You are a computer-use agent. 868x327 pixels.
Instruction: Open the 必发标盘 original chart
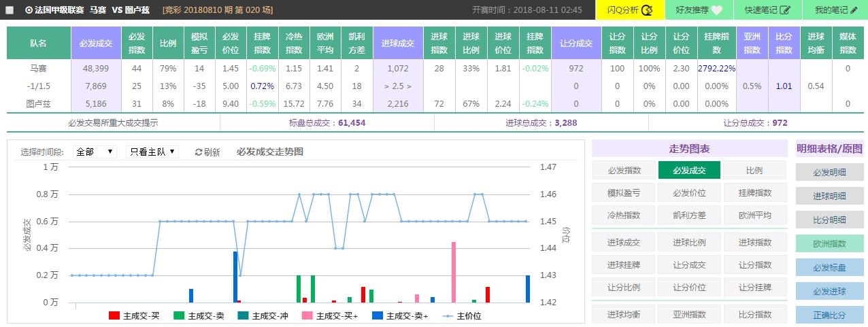coord(829,267)
